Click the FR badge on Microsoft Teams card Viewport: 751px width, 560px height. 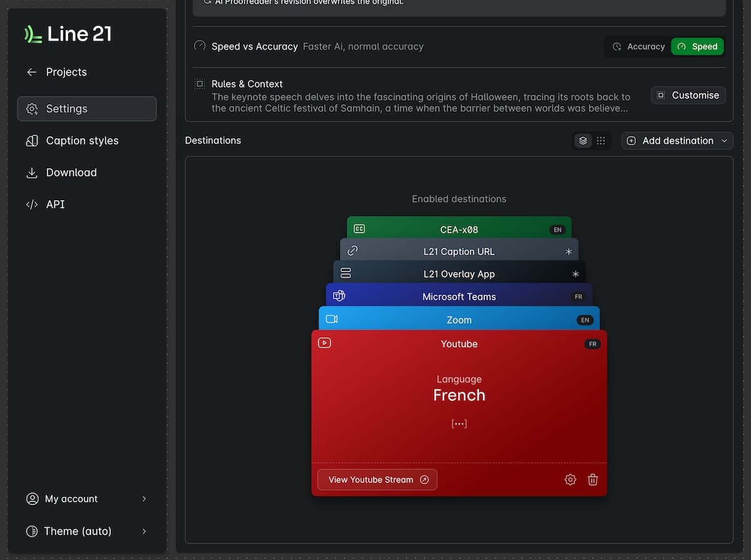pos(578,297)
